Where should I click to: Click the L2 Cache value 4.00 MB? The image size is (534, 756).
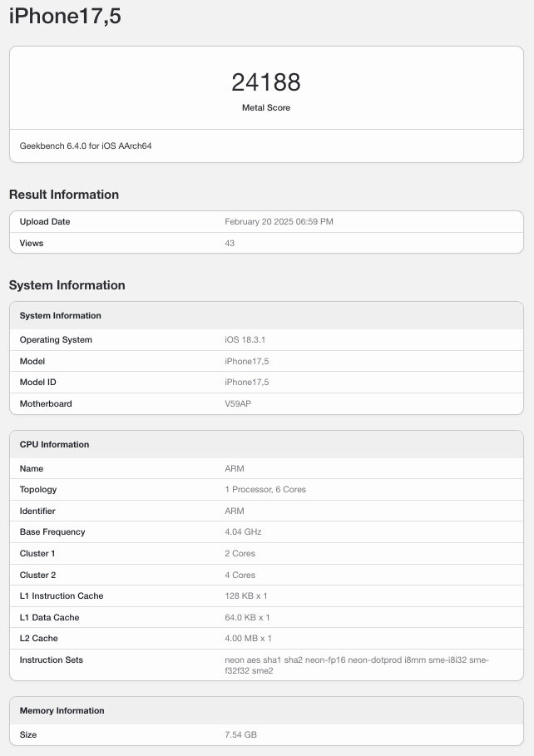point(248,638)
